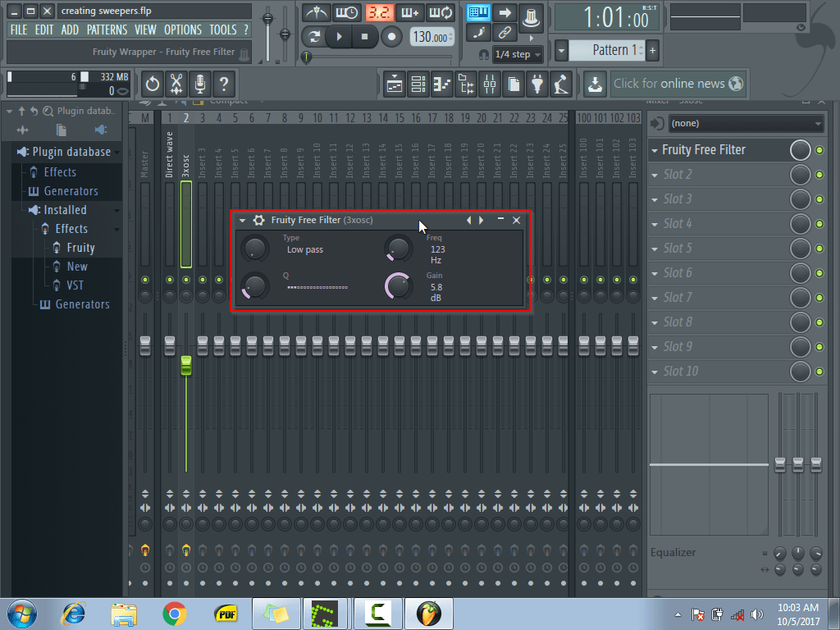Image resolution: width=840 pixels, height=630 pixels.
Task: Open pattern selector arrow left of Pattern 1
Action: point(561,51)
